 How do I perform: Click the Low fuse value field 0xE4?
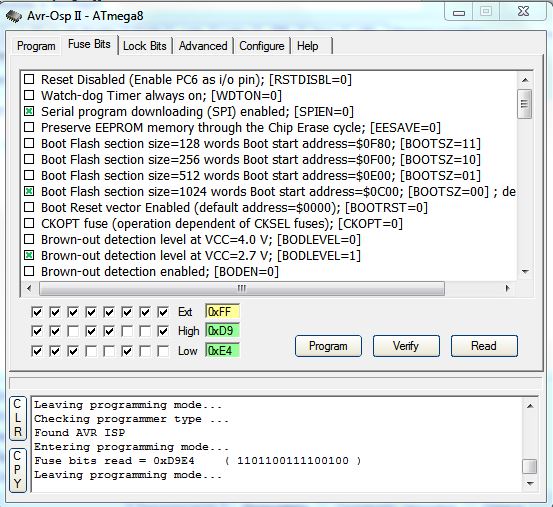[223, 350]
